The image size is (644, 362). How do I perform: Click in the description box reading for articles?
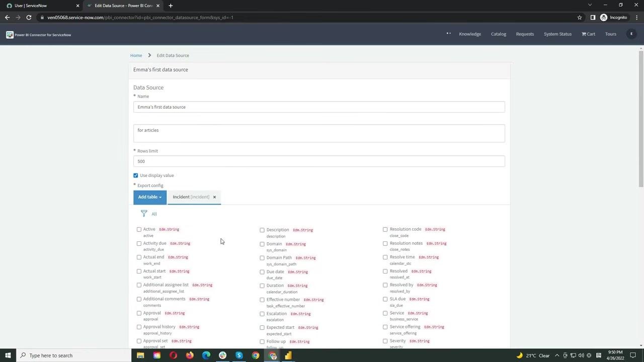point(319,133)
